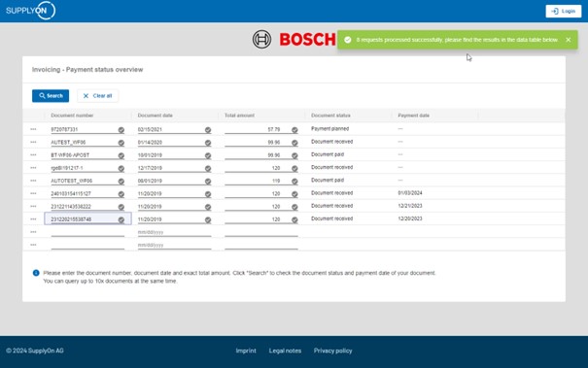588x368 pixels.
Task: Click the payment date 12/20/2023
Action: 410,218
